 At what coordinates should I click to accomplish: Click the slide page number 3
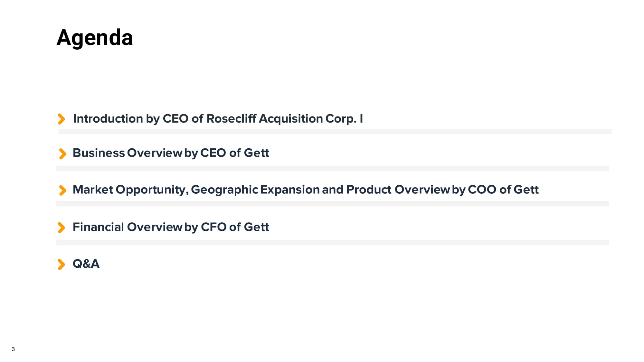13,349
